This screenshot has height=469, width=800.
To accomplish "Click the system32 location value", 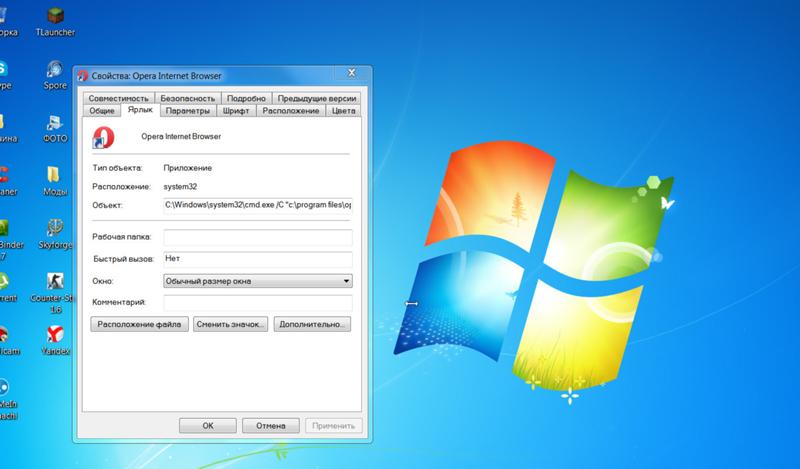I will coord(180,187).
